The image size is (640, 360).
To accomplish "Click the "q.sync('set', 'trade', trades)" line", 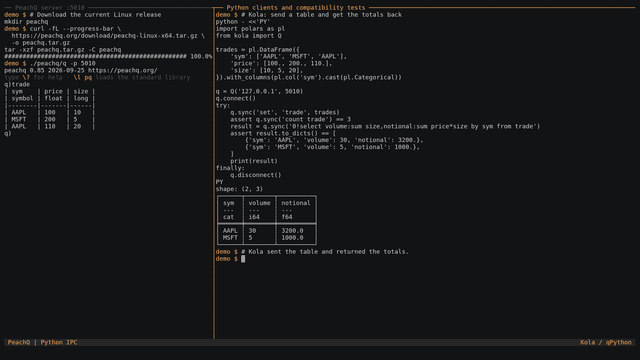I will pos(285,112).
